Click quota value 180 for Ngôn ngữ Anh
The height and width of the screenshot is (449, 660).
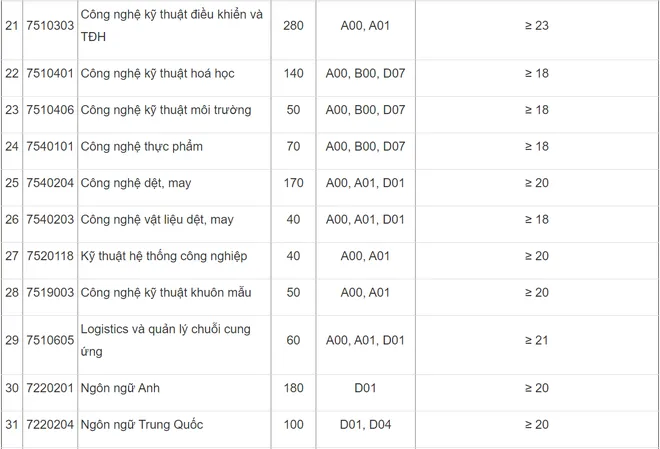[293, 388]
